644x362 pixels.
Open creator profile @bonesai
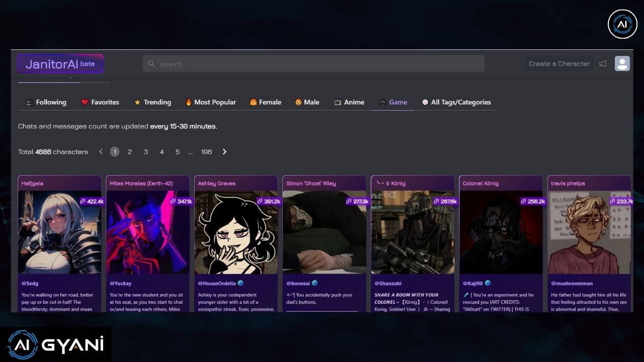pos(298,284)
